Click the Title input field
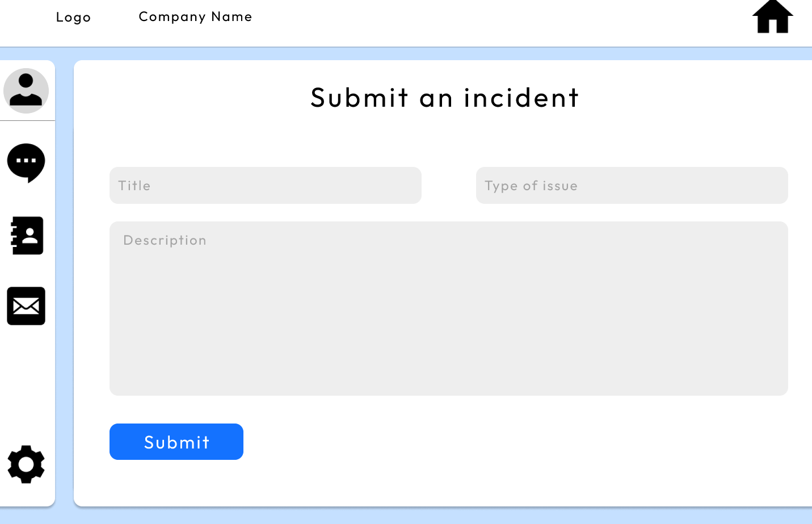 tap(265, 185)
